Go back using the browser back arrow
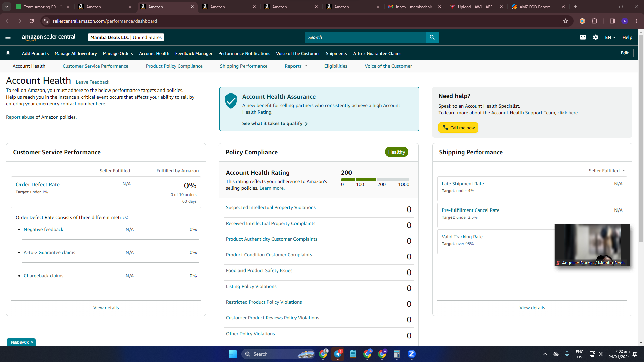The height and width of the screenshot is (362, 644). tap(7, 21)
